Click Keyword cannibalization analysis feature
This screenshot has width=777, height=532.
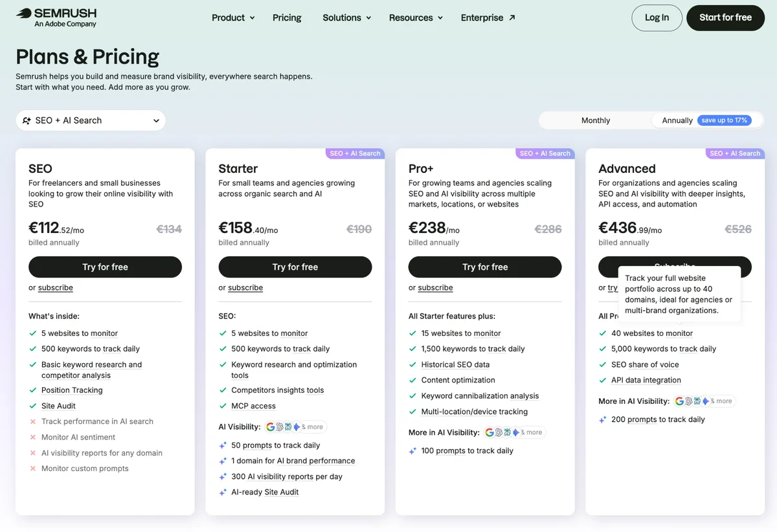(x=480, y=396)
